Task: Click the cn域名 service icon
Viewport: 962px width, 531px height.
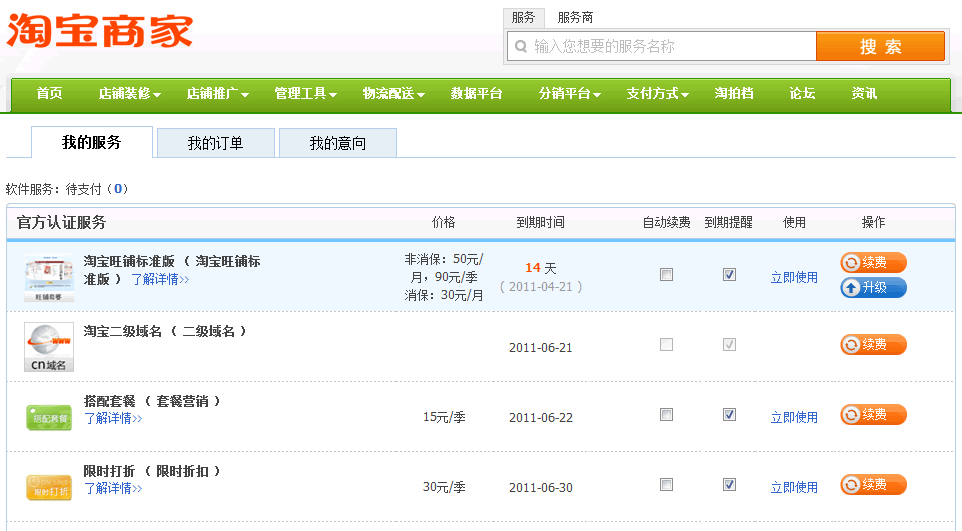Action: [x=49, y=347]
